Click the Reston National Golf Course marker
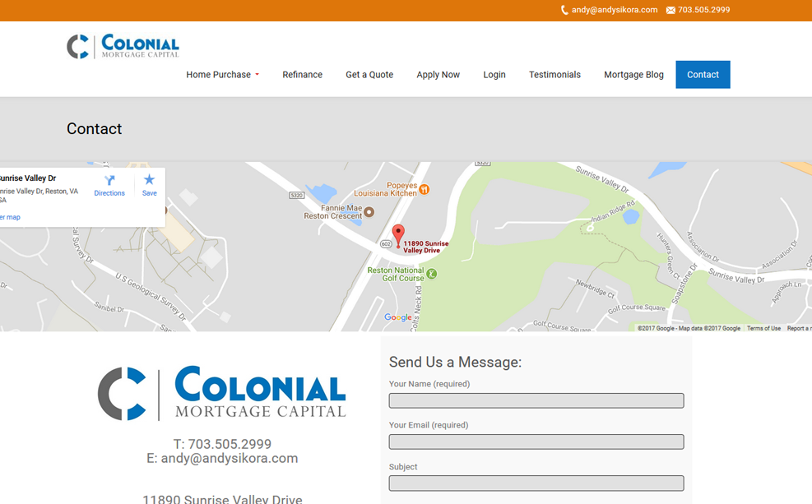Screen dimensions: 812x504 431,274
